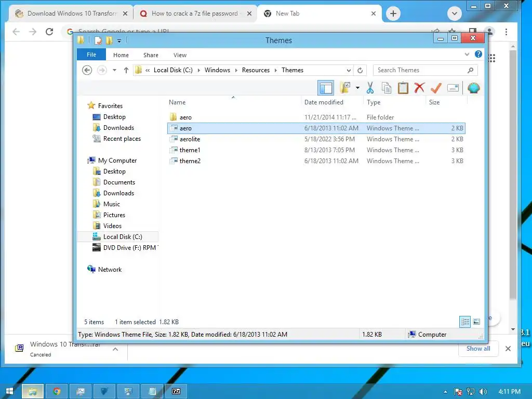The height and width of the screenshot is (399, 532).
Task: Click the search magnifier icon
Action: click(470, 70)
